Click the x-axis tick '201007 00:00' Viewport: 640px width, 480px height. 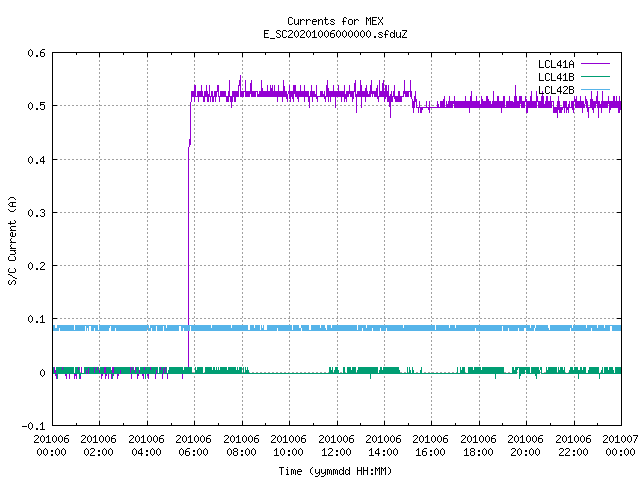pos(620,446)
